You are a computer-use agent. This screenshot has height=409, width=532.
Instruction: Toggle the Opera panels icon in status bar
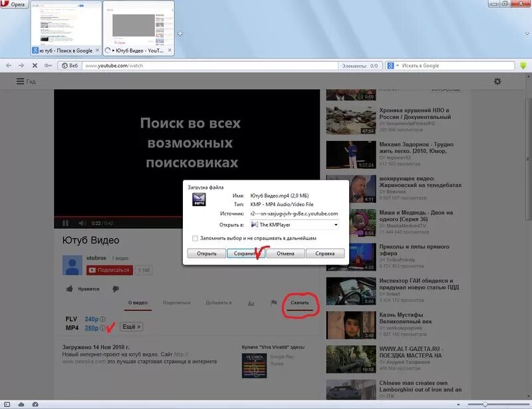(7, 404)
